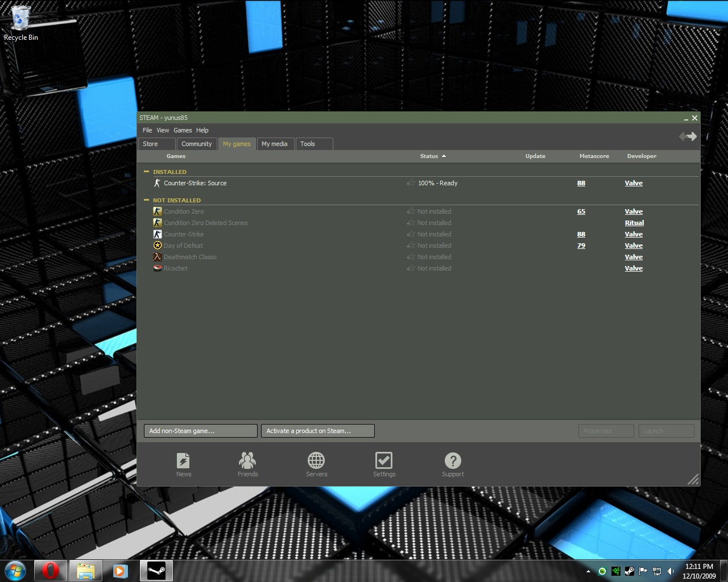Viewport: 728px width, 582px height.
Task: Open the Windows Start menu
Action: click(x=15, y=570)
